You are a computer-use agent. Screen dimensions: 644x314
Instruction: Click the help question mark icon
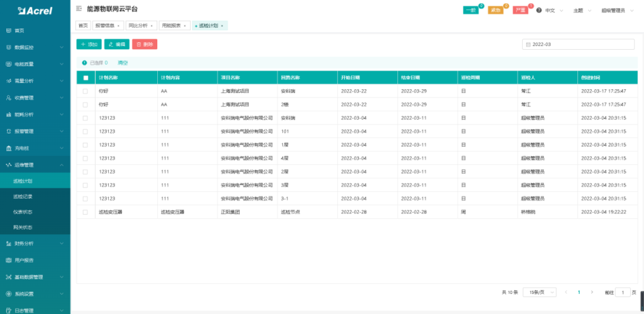click(539, 11)
